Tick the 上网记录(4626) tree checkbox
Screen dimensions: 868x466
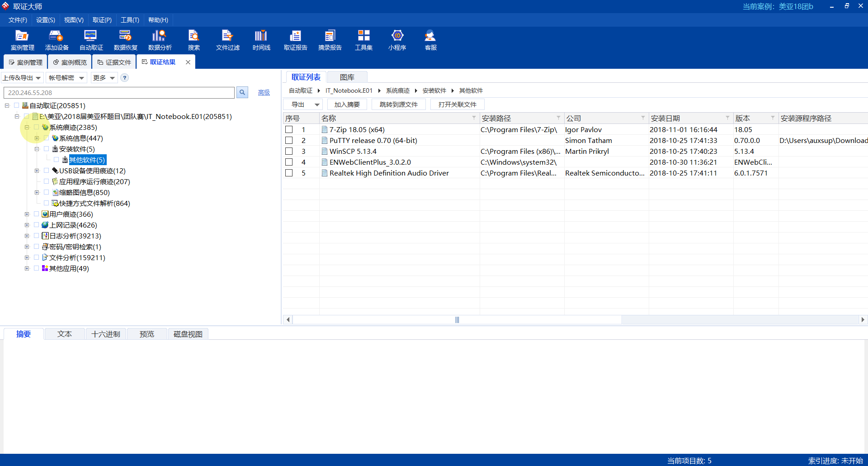37,225
